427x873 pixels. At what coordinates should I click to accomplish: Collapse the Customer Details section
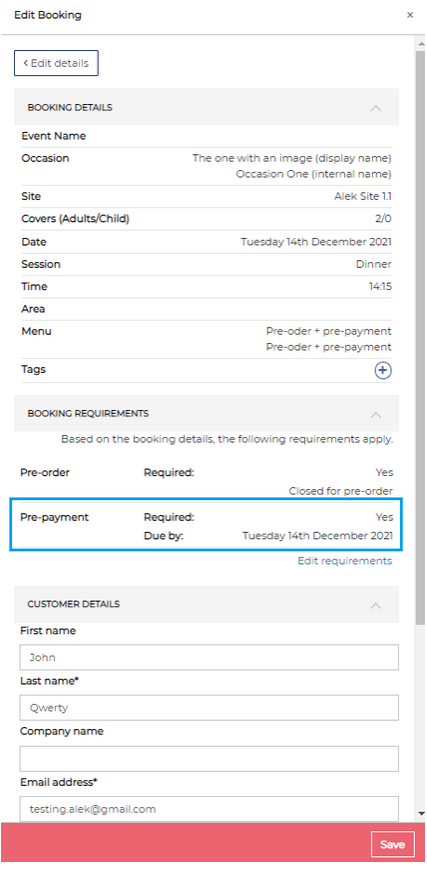[x=376, y=605]
